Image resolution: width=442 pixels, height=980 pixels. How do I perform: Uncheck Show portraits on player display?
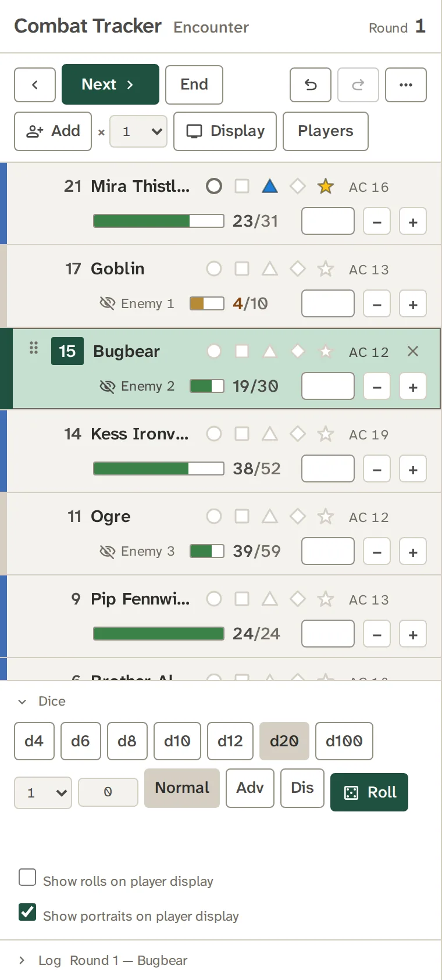point(27,912)
